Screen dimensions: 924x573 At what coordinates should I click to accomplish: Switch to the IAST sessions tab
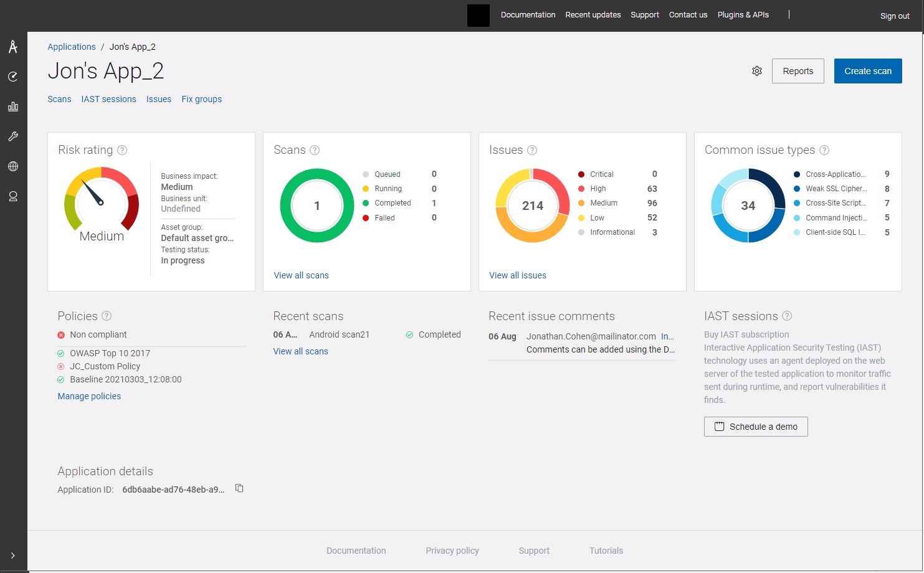click(108, 99)
